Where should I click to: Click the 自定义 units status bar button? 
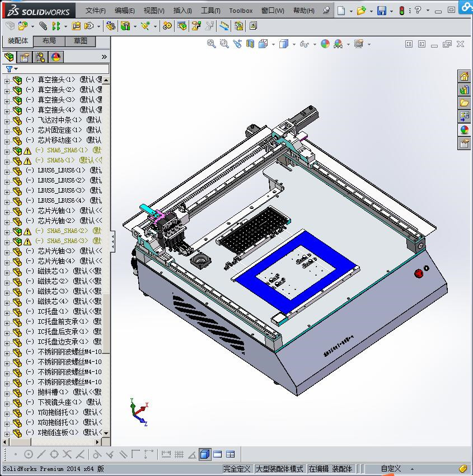click(391, 469)
